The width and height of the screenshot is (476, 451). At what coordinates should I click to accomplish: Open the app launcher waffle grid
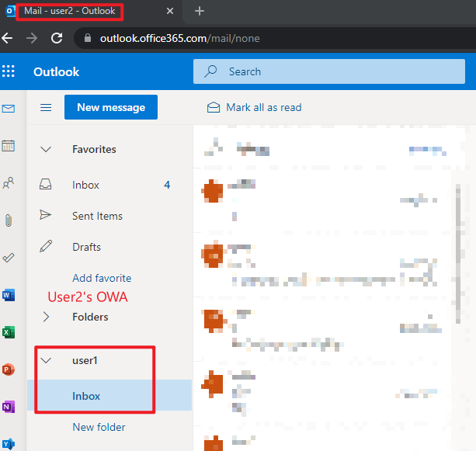pos(9,71)
